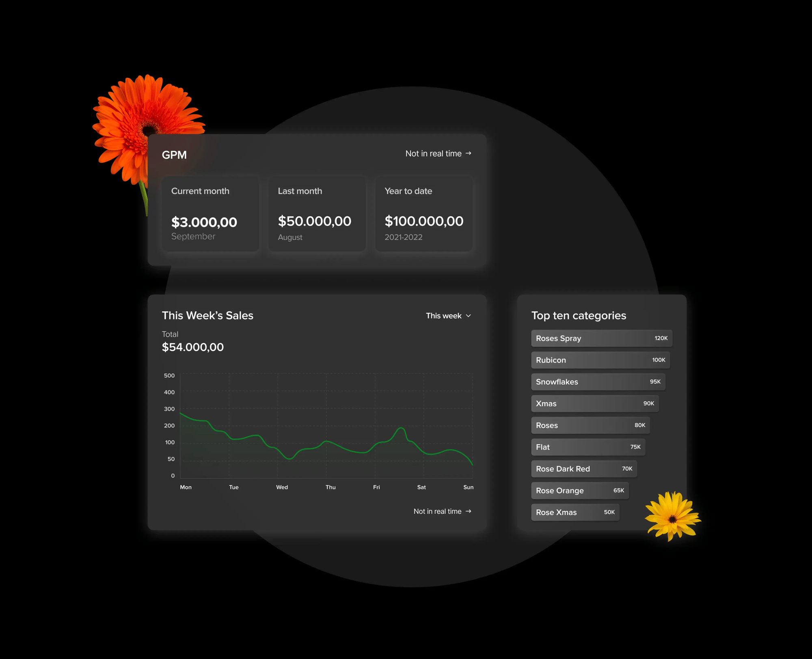Click the arrow icon below the sales chart
Image resolution: width=812 pixels, height=659 pixels.
coord(469,511)
